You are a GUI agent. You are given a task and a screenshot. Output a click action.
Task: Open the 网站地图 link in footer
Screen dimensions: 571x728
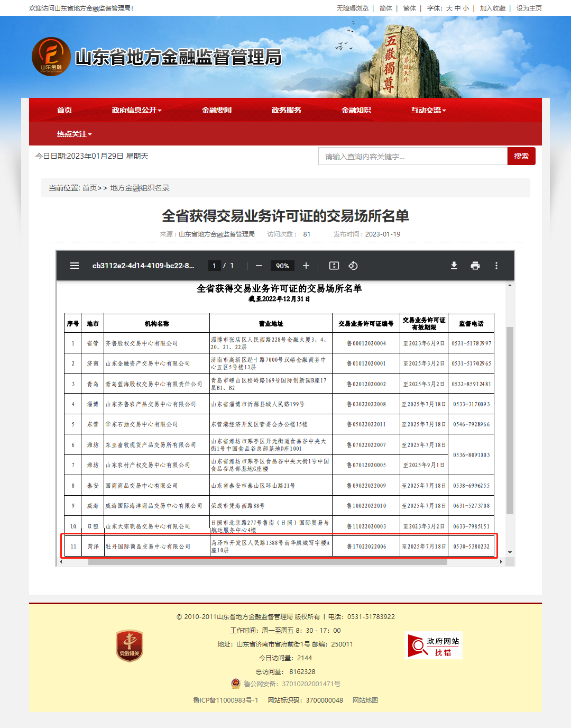366,700
